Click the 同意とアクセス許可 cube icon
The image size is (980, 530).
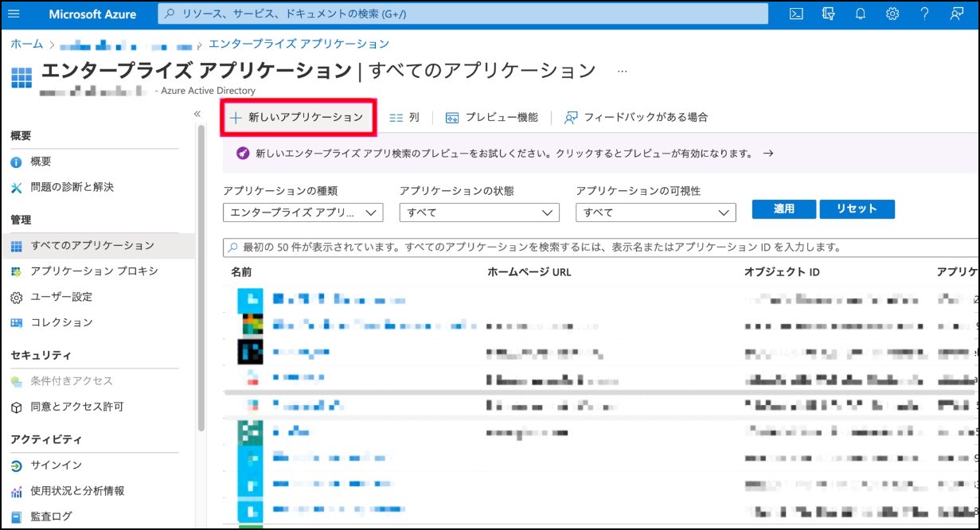(x=17, y=407)
